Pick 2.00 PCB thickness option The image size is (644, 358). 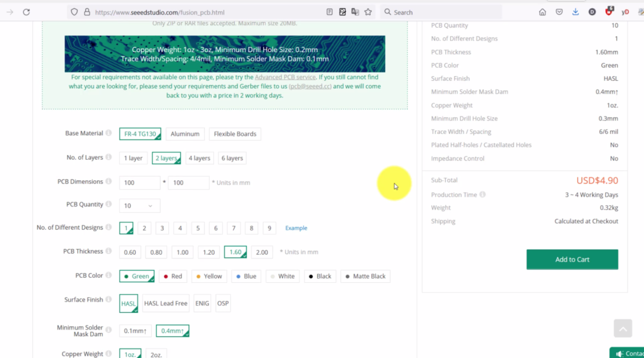262,252
